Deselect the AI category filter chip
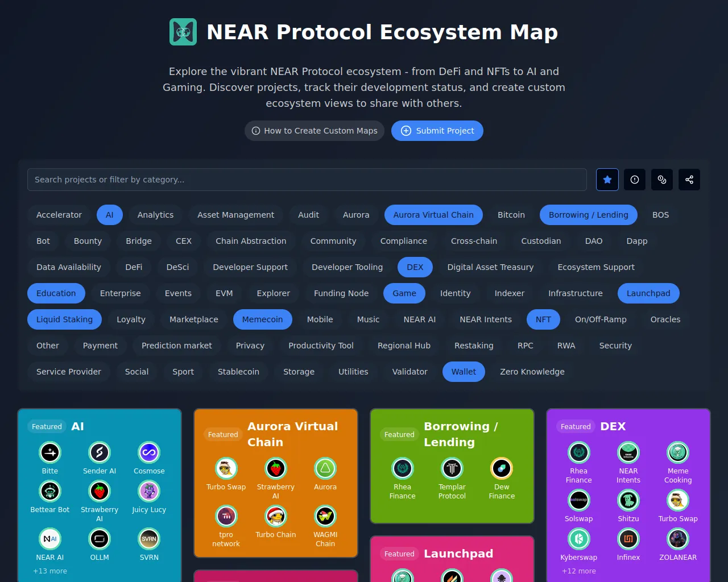The height and width of the screenshot is (582, 728). (110, 215)
